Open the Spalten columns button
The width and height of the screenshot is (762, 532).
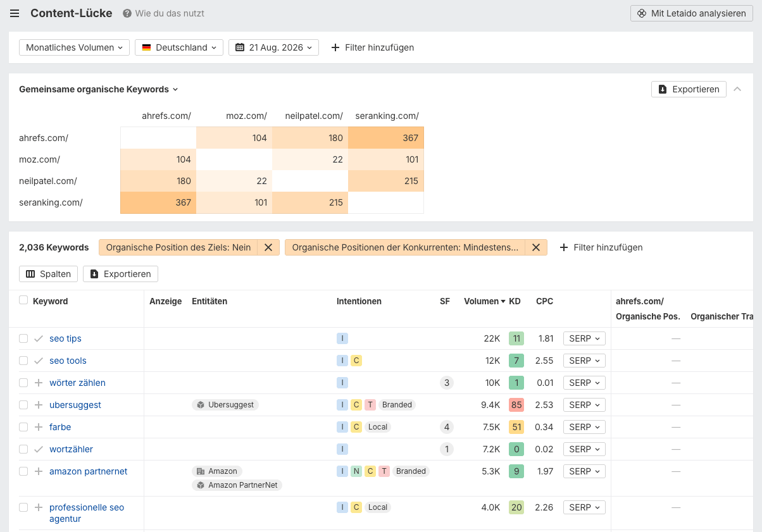[49, 274]
